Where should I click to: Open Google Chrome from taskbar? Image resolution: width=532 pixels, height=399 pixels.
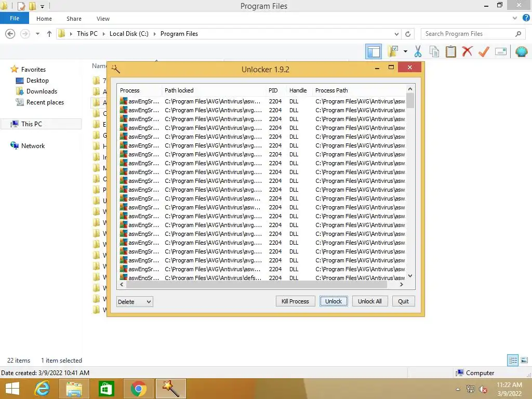[138, 389]
